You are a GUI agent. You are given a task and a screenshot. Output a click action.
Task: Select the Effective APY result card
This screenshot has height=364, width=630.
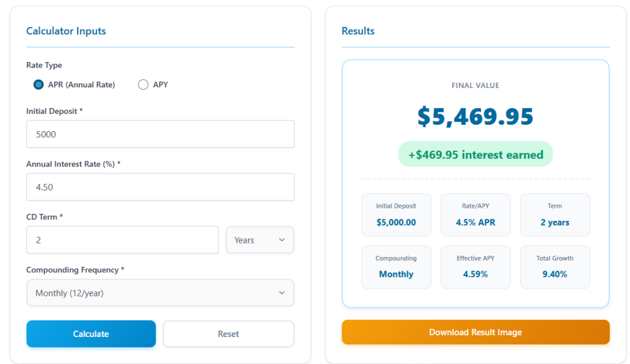tap(476, 267)
